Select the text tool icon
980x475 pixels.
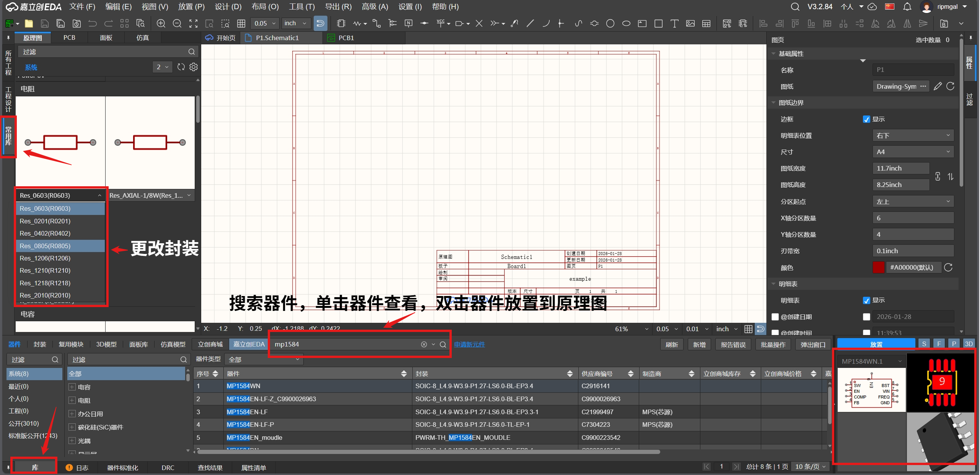pyautogui.click(x=674, y=24)
